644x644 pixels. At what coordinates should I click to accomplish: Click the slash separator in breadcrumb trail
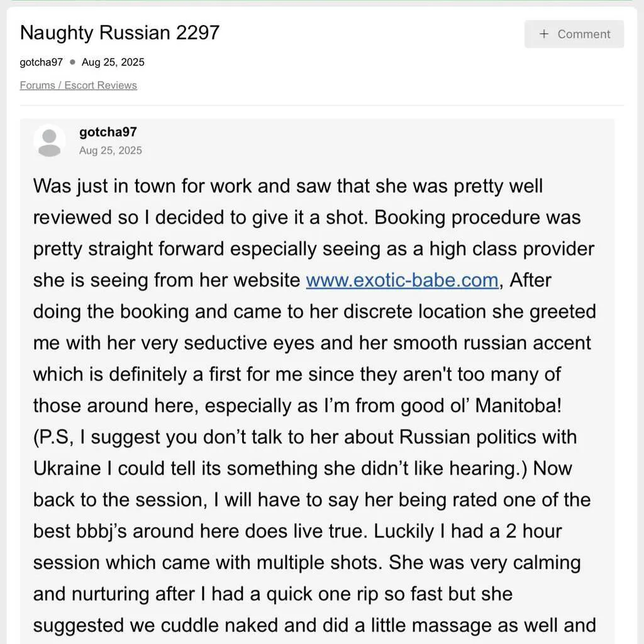coord(60,86)
